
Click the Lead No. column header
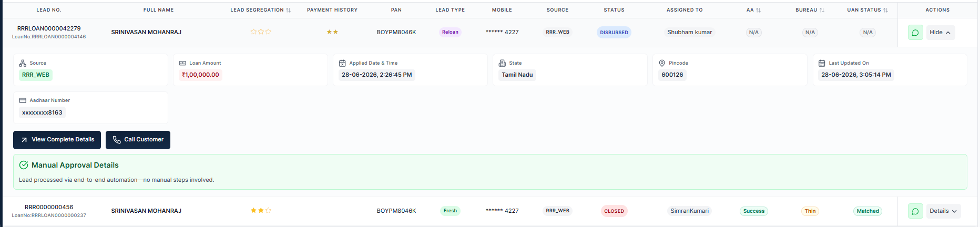point(49,10)
